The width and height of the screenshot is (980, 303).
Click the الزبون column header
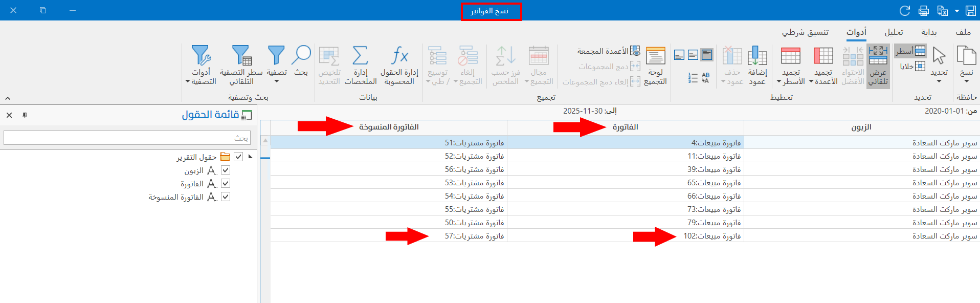(x=861, y=127)
